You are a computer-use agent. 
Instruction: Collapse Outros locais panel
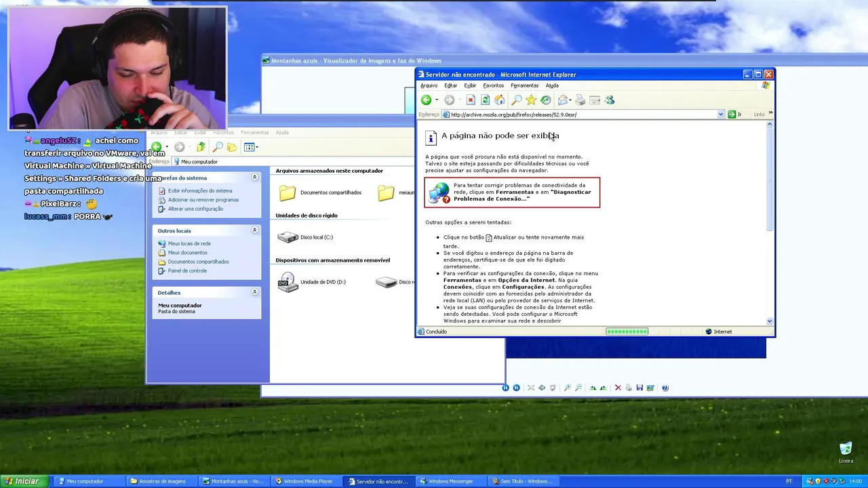coord(255,230)
